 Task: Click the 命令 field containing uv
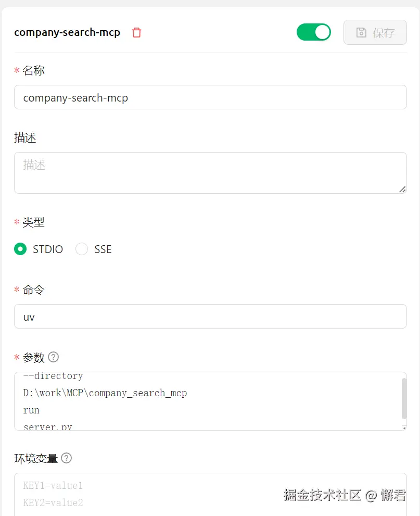210,316
